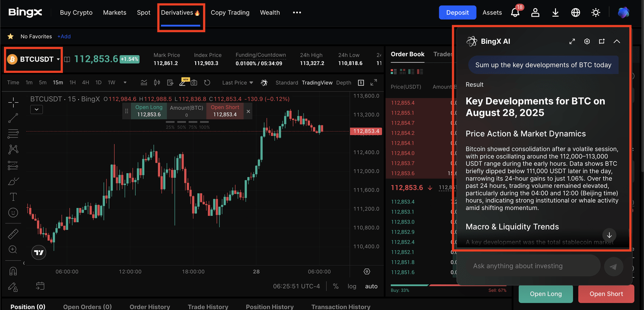Image resolution: width=644 pixels, height=310 pixels.
Task: Select the 4H timeframe
Action: click(x=86, y=83)
